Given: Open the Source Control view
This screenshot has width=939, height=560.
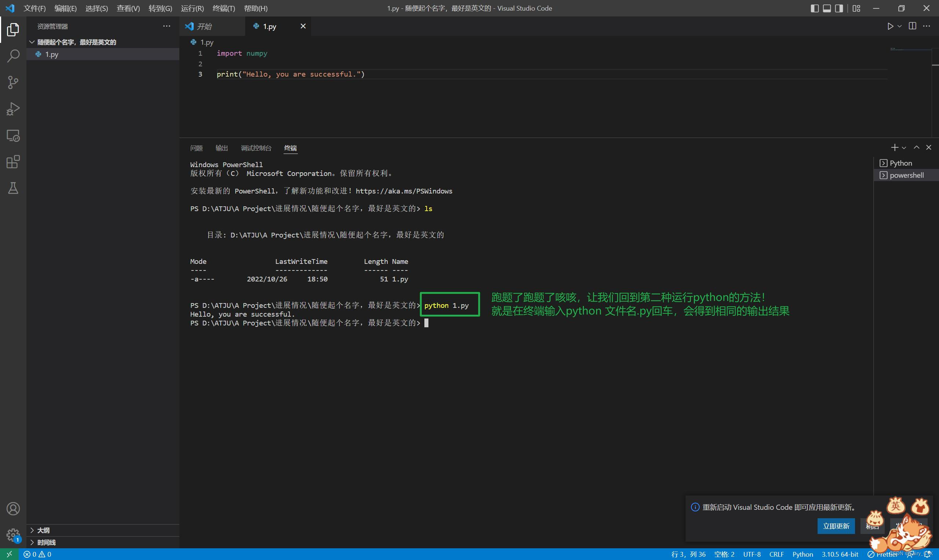Looking at the screenshot, I should [13, 82].
